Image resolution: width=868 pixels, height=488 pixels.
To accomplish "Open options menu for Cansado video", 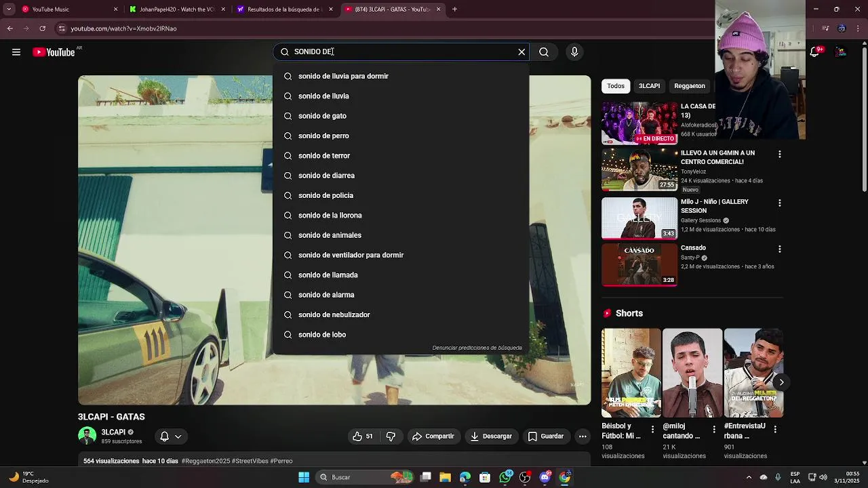I will tap(779, 249).
